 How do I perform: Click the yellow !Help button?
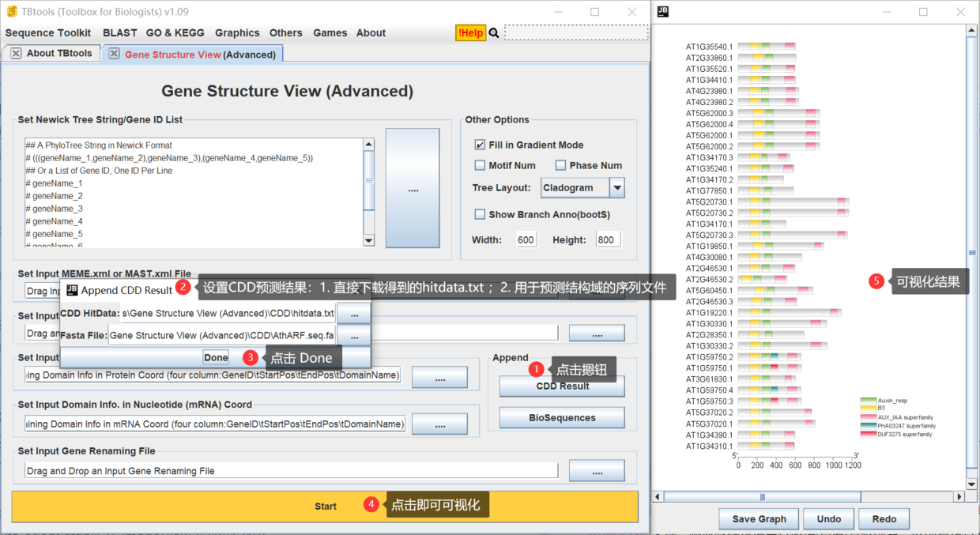click(x=470, y=32)
